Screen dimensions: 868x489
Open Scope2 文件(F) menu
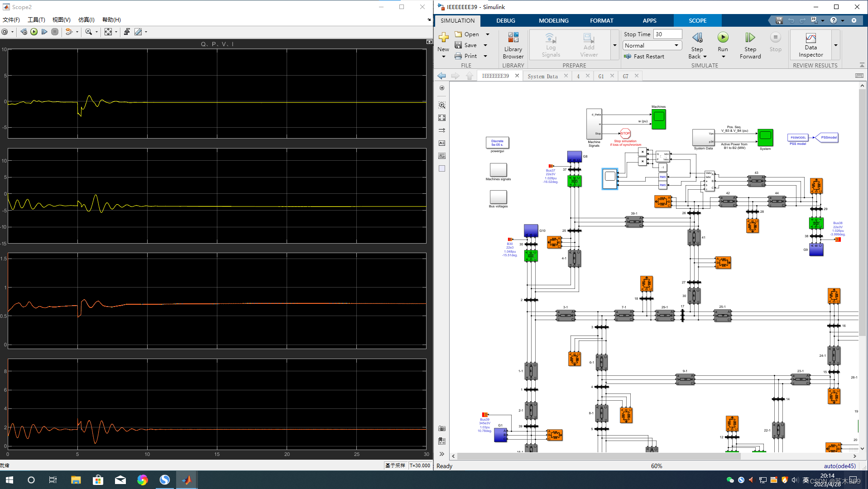[11, 20]
